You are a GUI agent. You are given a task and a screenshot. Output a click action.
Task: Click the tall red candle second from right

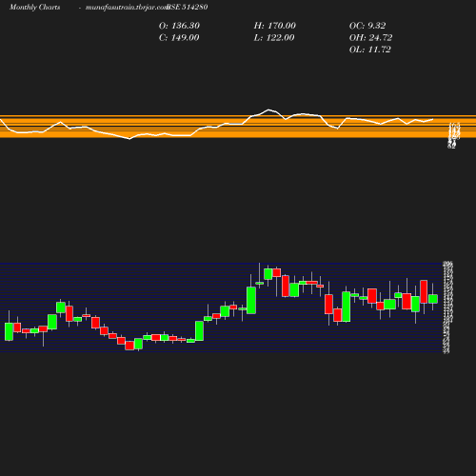coord(424,291)
